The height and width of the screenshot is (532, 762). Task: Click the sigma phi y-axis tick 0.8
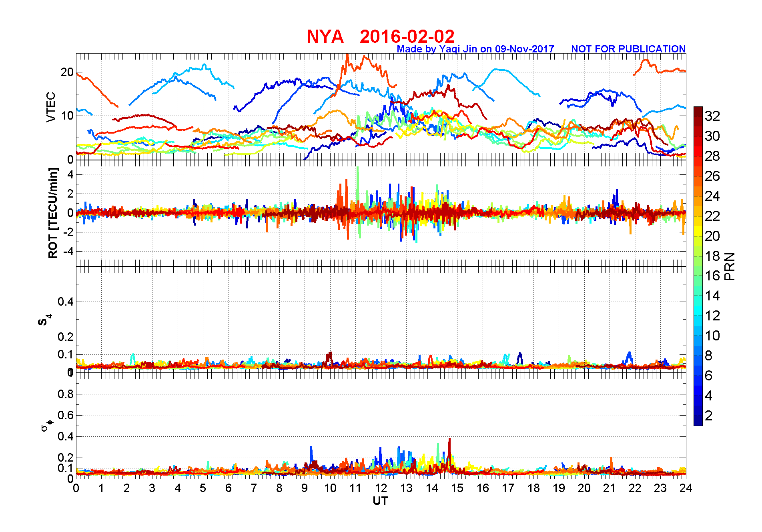[x=66, y=394]
